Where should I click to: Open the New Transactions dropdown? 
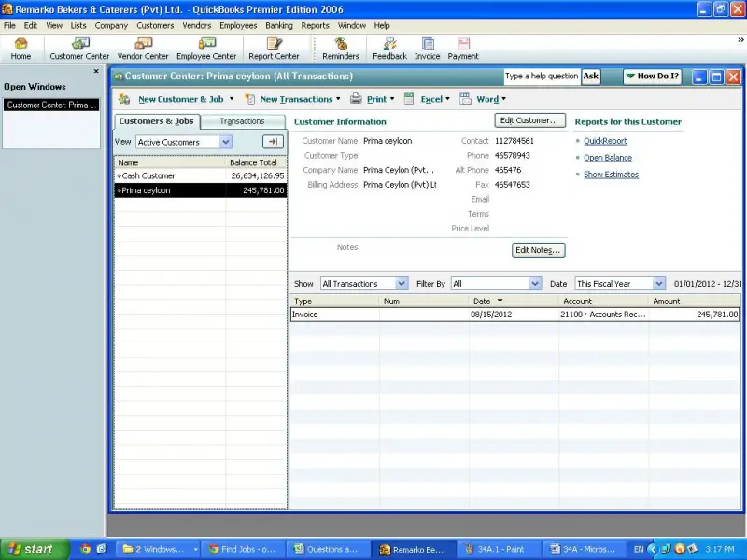click(300, 99)
